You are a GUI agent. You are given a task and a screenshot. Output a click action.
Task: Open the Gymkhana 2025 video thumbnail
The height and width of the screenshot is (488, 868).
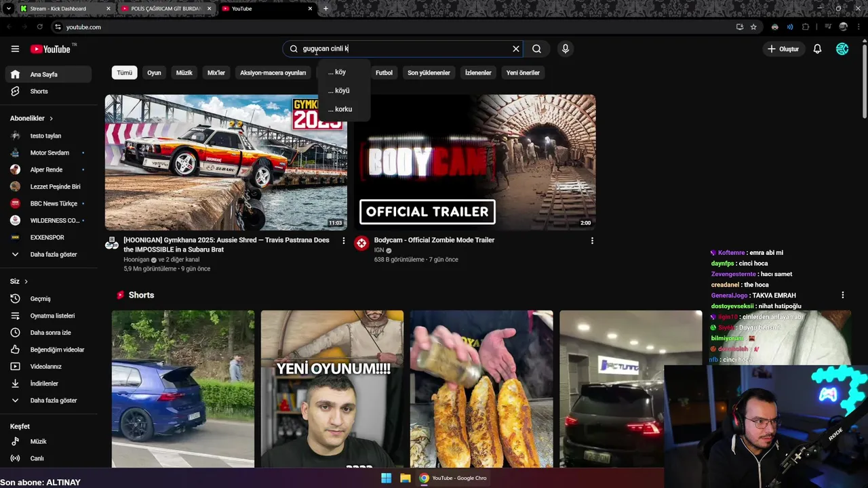coord(226,162)
